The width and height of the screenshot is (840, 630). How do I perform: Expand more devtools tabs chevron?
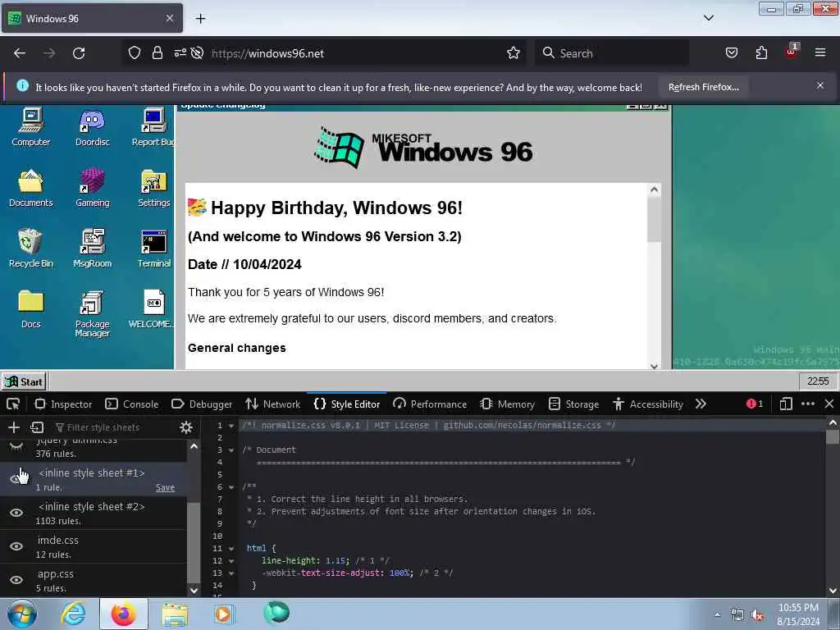coord(701,404)
